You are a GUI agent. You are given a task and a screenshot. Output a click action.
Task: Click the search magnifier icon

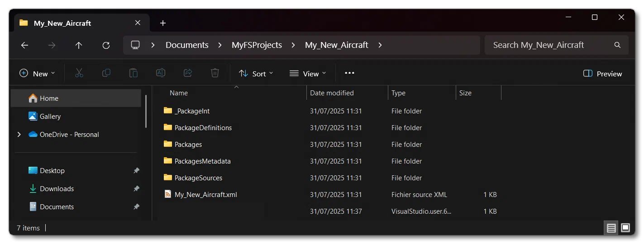click(617, 45)
